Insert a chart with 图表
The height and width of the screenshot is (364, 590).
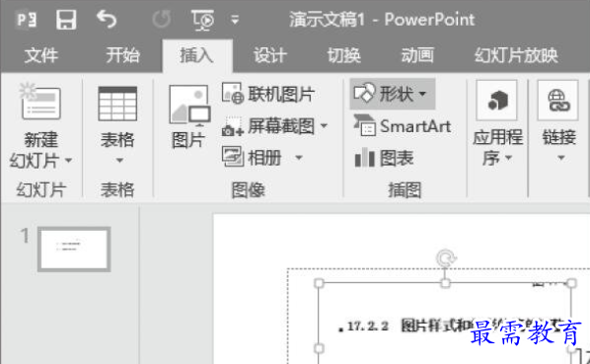(x=384, y=157)
